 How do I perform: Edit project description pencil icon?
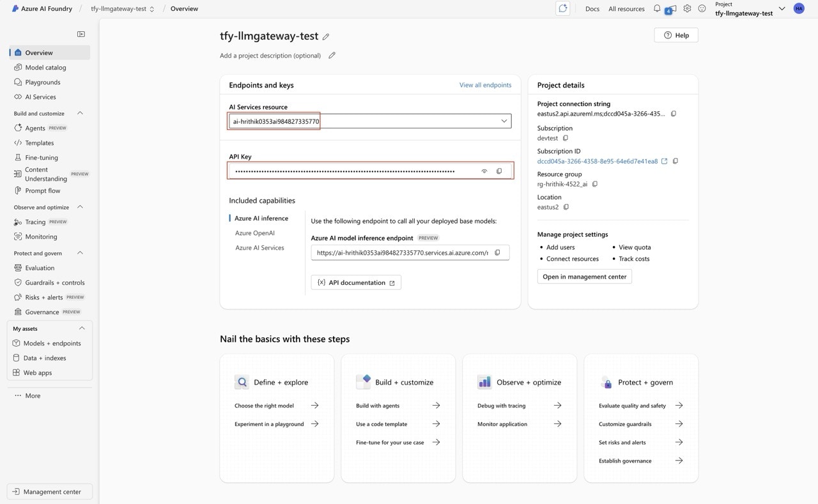332,56
